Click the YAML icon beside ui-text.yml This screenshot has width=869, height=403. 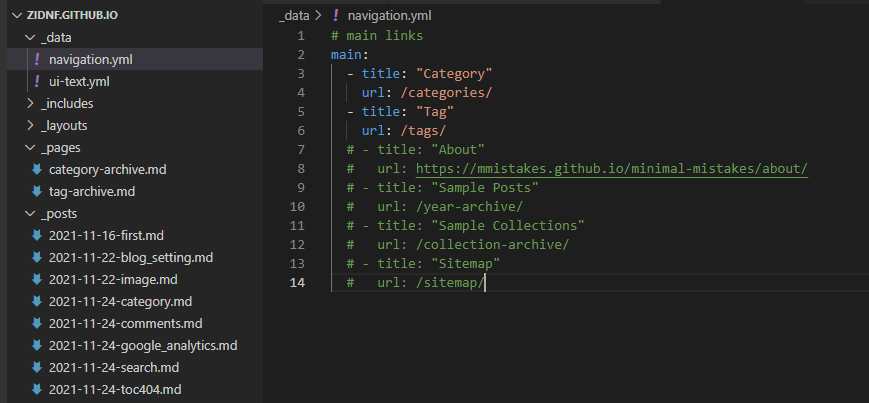tap(37, 81)
